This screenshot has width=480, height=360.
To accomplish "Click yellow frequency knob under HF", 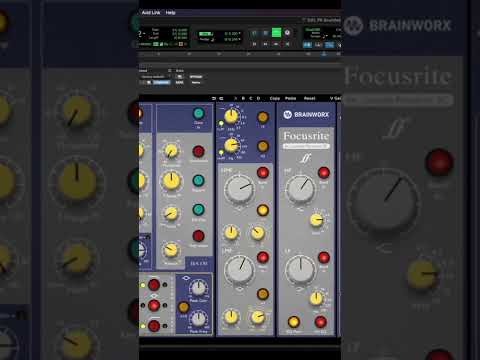I will coord(317,220).
